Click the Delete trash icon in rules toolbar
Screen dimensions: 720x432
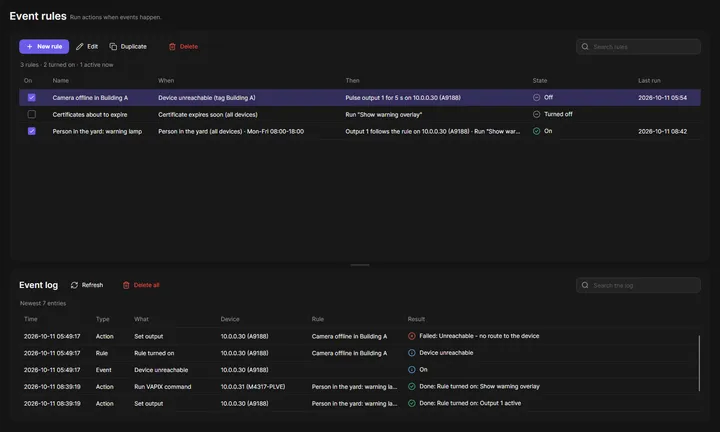click(x=172, y=46)
